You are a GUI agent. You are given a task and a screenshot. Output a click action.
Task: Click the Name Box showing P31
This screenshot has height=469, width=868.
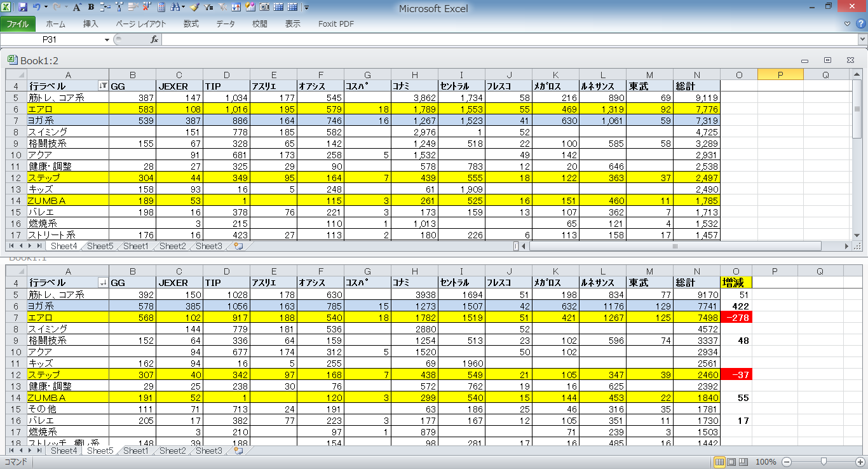[51, 39]
